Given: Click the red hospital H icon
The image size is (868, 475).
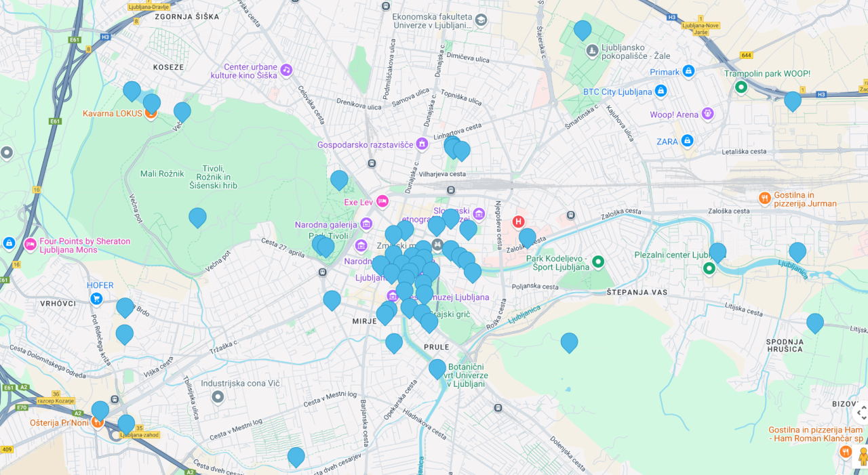Looking at the screenshot, I should click(518, 222).
